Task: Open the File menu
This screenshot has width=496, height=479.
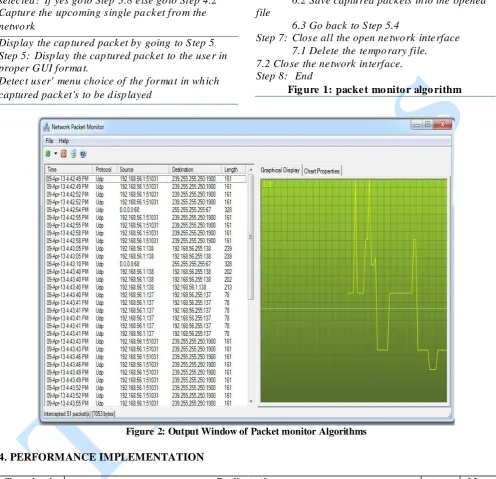Action: pyautogui.click(x=49, y=141)
